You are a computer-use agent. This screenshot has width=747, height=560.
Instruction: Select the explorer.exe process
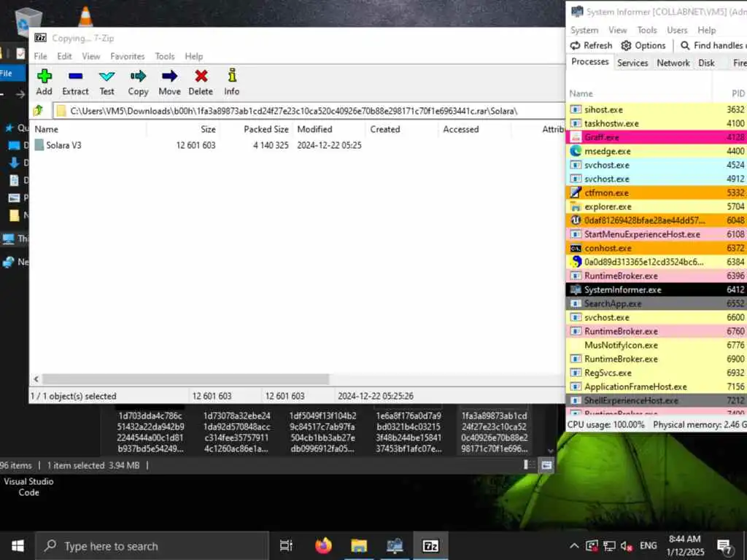[x=657, y=206]
